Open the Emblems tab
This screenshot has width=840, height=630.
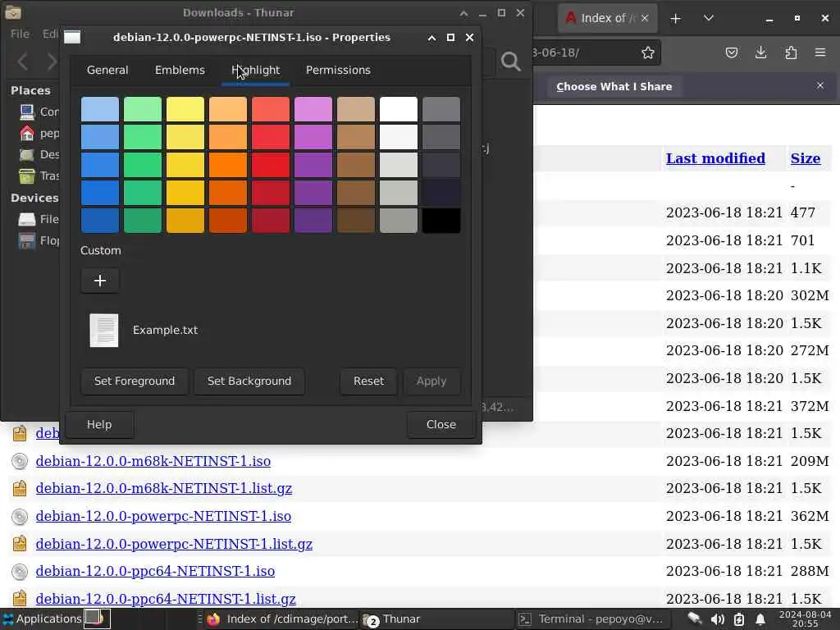180,71
